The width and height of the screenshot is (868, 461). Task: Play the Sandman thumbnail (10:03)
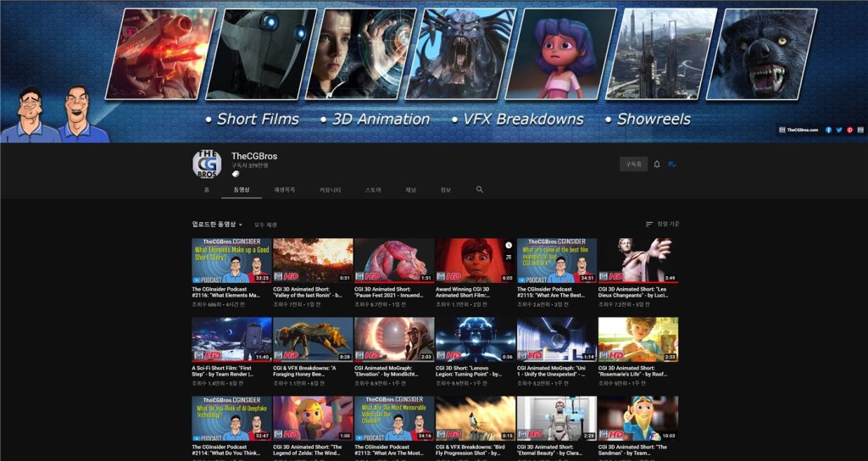(638, 419)
